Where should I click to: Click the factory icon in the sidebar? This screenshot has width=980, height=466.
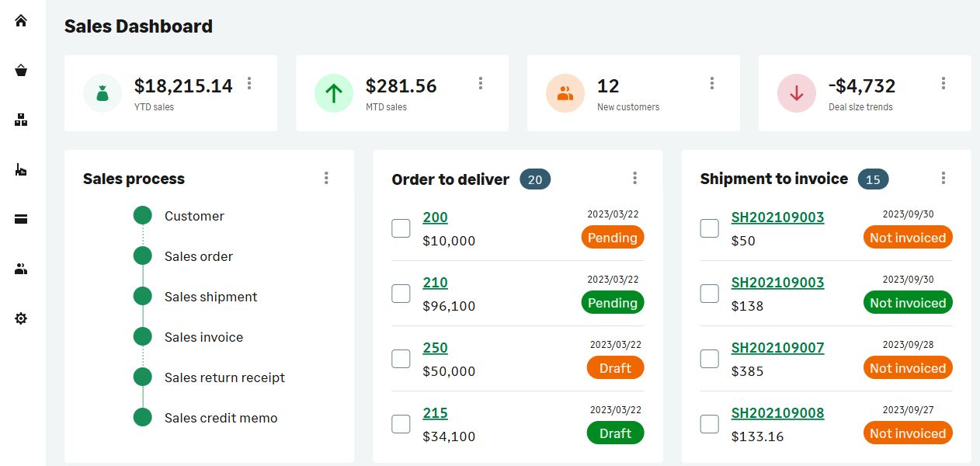(21, 170)
